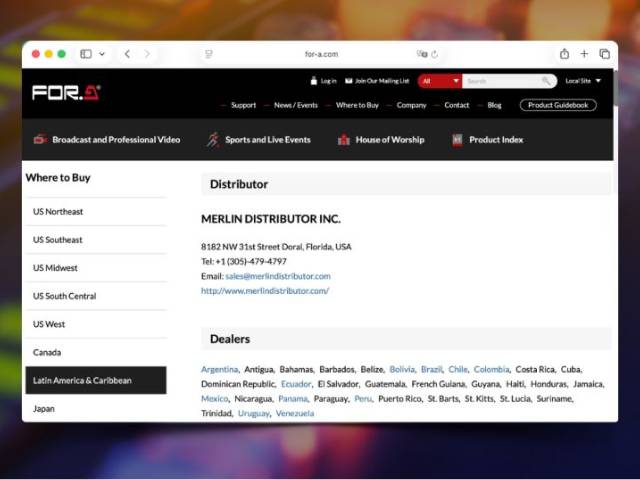Open Uruguay dealer link
640x480 pixels.
[x=253, y=413]
